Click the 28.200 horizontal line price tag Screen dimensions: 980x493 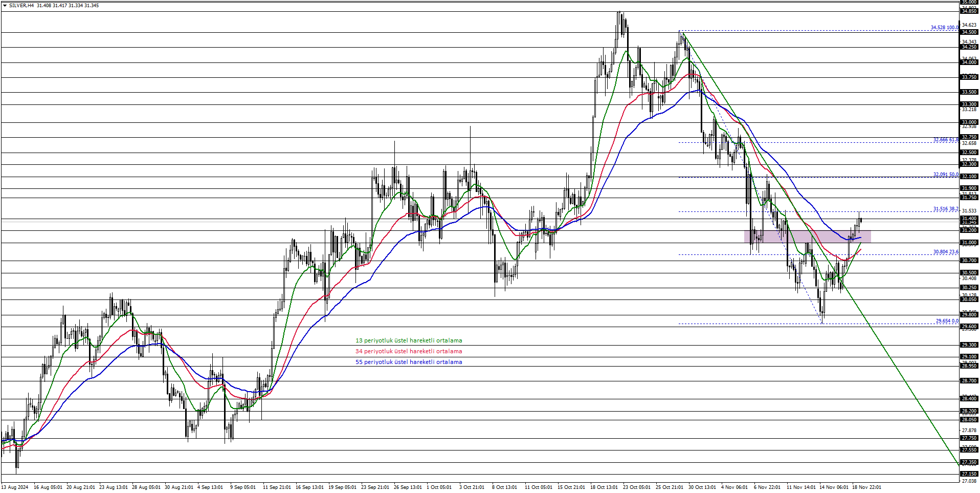(969, 411)
